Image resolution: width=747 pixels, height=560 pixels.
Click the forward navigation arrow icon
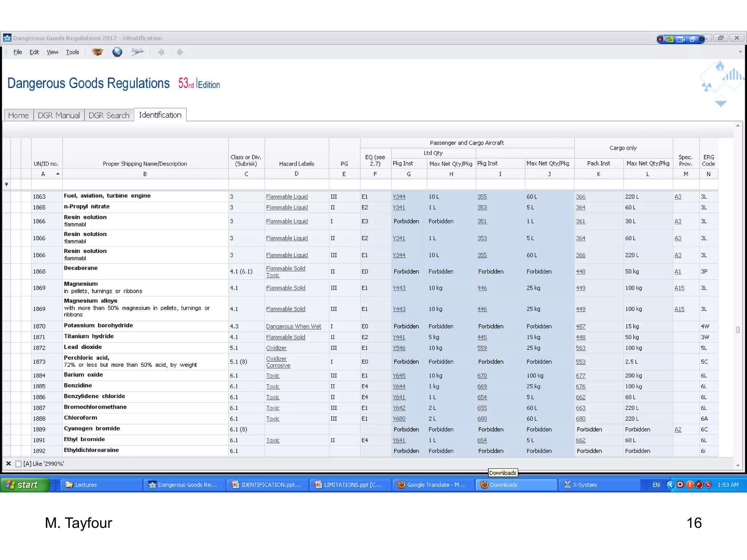pyautogui.click(x=179, y=52)
